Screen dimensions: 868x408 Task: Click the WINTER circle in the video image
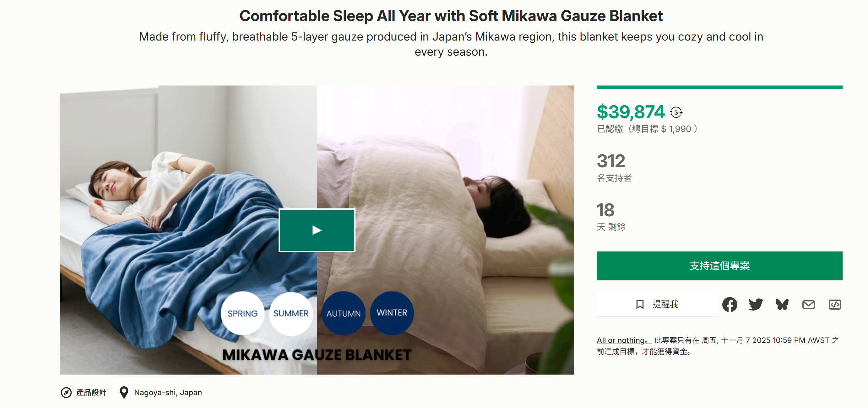coord(392,312)
